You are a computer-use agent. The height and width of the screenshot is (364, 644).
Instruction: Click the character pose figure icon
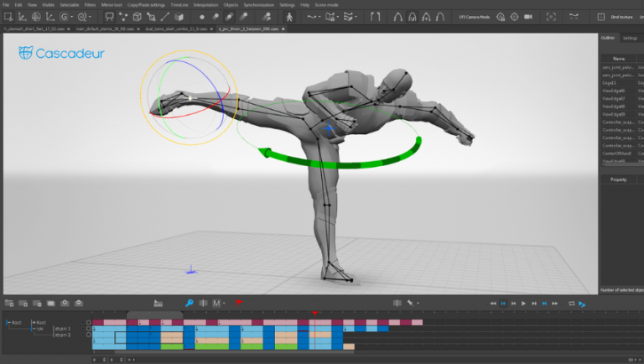coord(289,17)
